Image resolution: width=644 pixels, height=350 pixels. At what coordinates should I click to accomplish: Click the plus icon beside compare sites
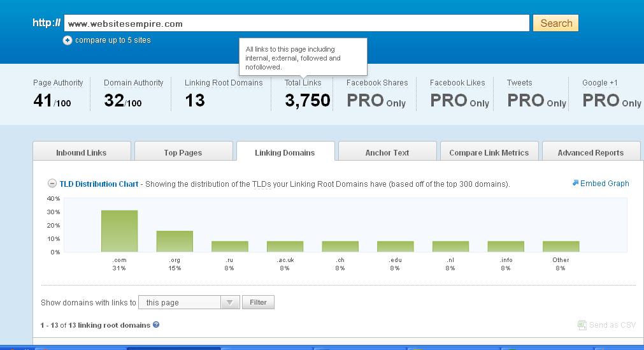67,40
